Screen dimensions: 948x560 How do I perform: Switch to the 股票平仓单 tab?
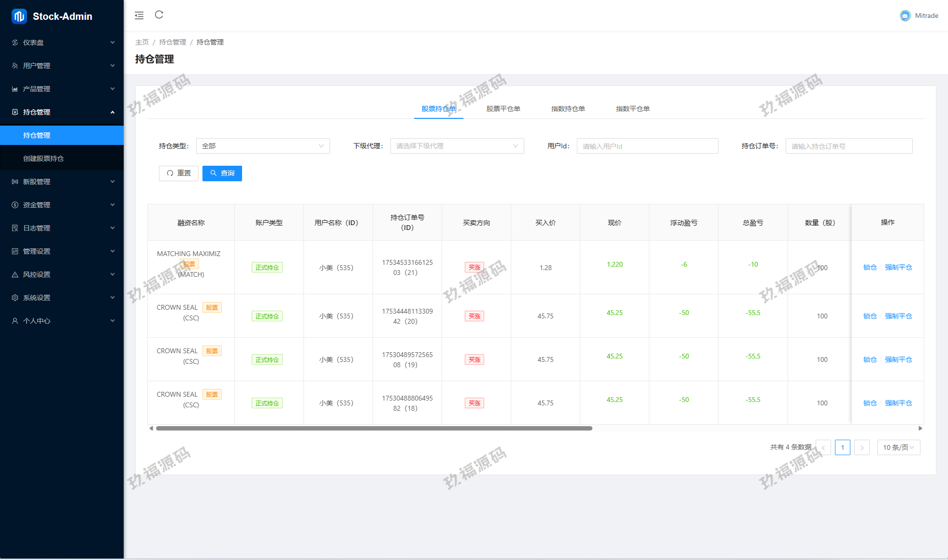click(x=503, y=109)
